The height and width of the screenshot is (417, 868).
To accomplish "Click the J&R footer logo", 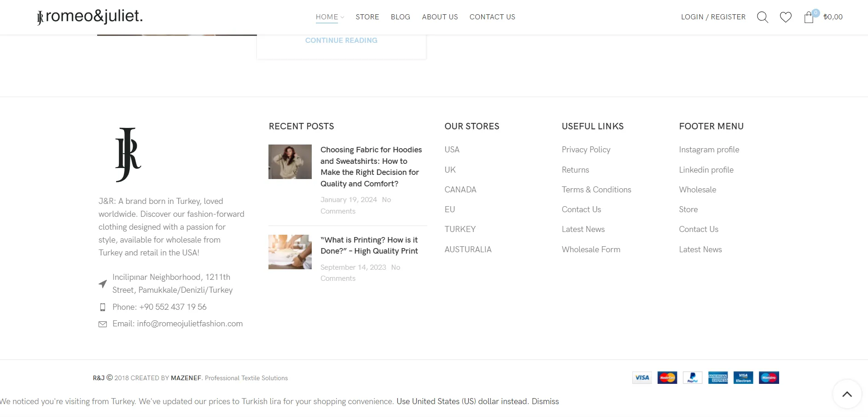I will (128, 155).
